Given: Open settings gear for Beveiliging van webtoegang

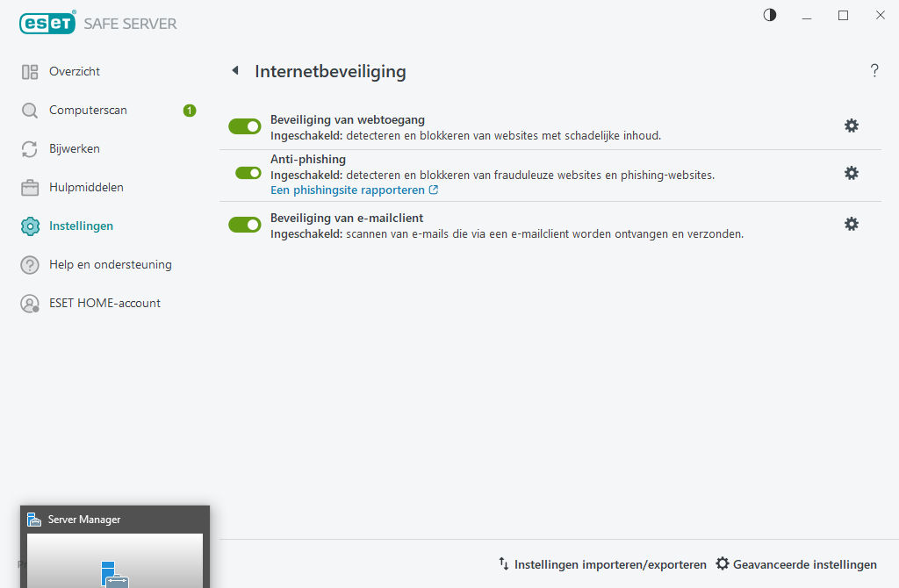Looking at the screenshot, I should pos(851,125).
